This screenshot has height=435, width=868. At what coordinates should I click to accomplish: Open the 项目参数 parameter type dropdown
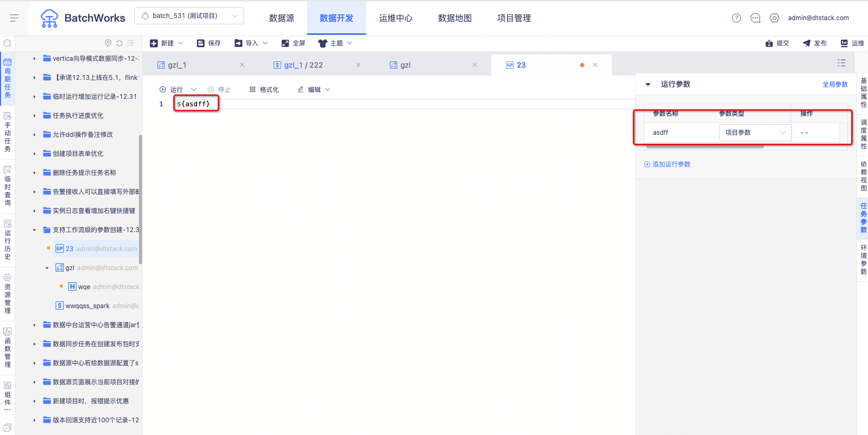click(x=755, y=133)
